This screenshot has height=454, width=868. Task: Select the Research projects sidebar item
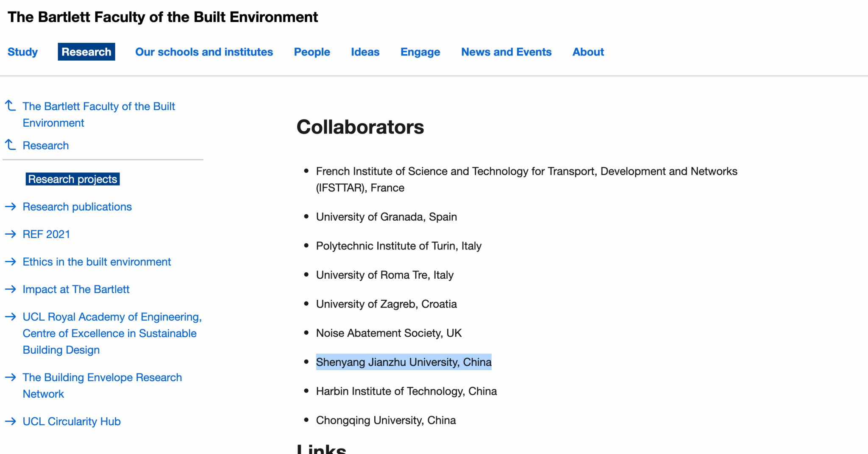(72, 179)
